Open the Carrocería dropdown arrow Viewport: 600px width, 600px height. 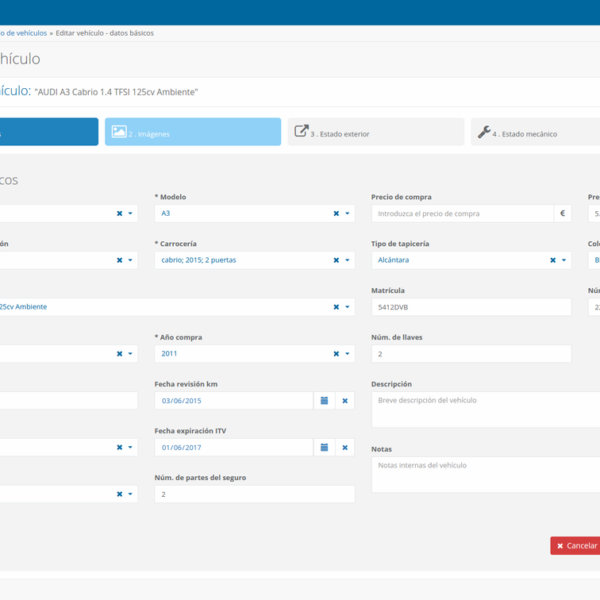point(348,260)
